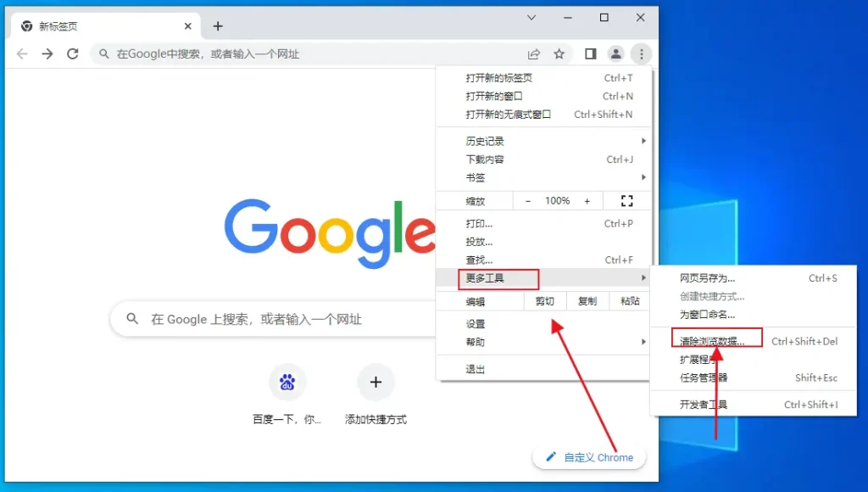Expand the 书签 submenu
Viewport: 868px width, 492px height.
[543, 177]
